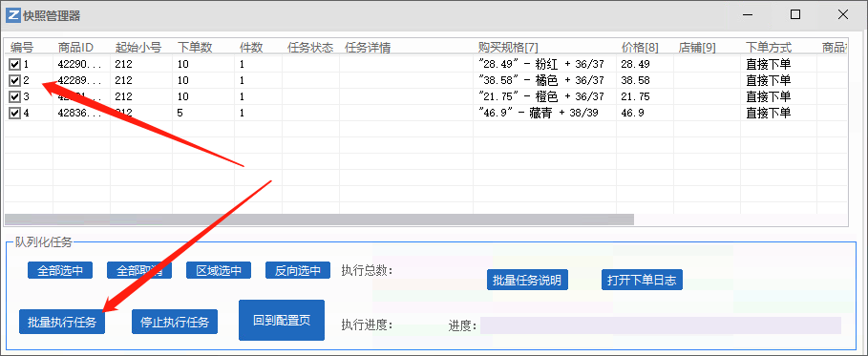Uncheck the checkbox for row 3
The height and width of the screenshot is (356, 868).
pyautogui.click(x=14, y=97)
